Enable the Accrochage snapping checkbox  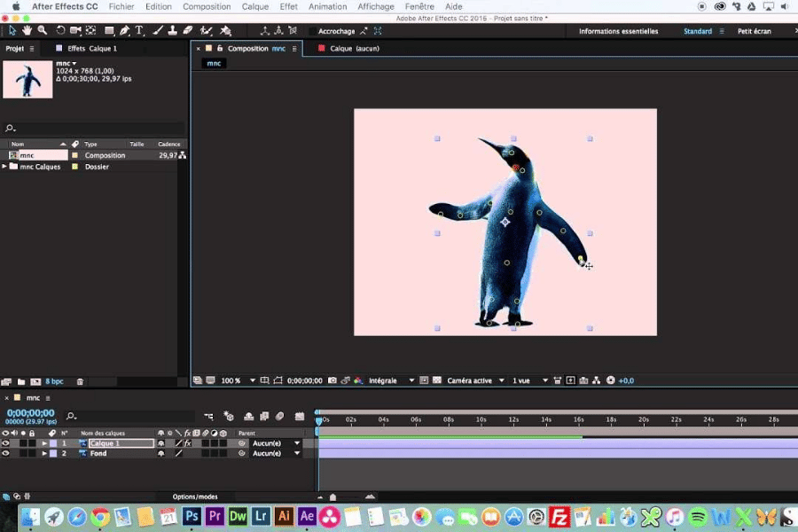click(312, 31)
